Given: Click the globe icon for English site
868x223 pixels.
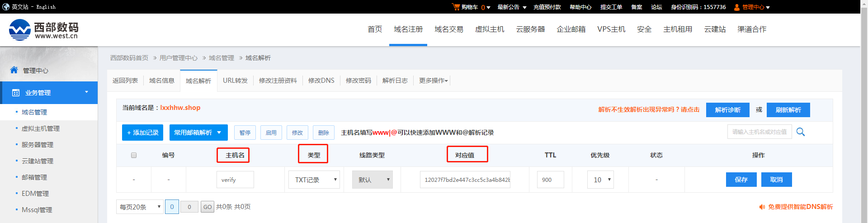Looking at the screenshot, I should 6,7.
